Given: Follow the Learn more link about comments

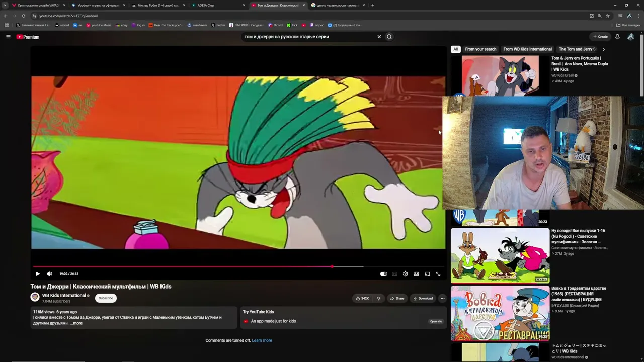Looking at the screenshot, I should [262, 340].
